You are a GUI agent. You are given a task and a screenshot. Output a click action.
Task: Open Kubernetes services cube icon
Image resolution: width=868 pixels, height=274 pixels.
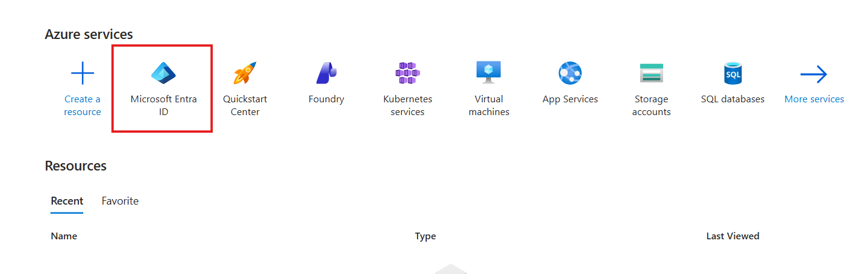[x=407, y=74]
